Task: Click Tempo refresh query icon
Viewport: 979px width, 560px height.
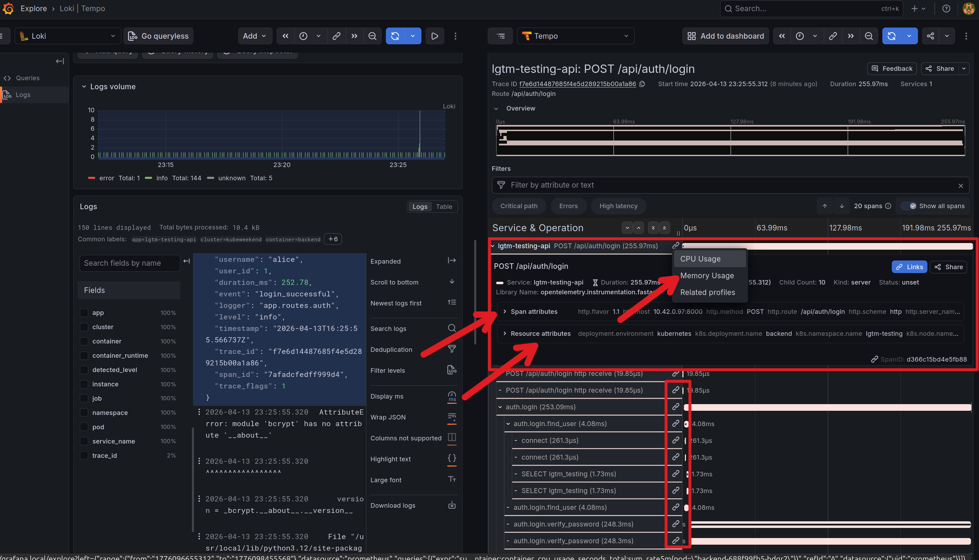Action: 891,36
